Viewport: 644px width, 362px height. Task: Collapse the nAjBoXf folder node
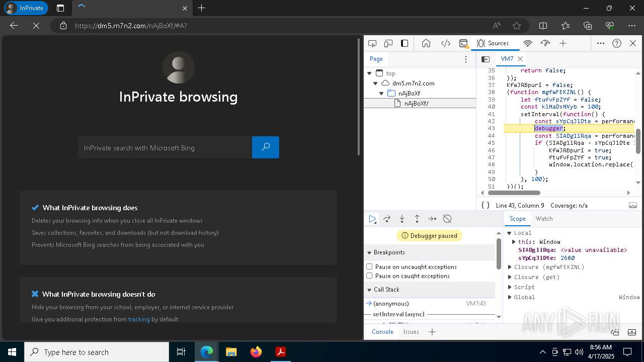381,94
